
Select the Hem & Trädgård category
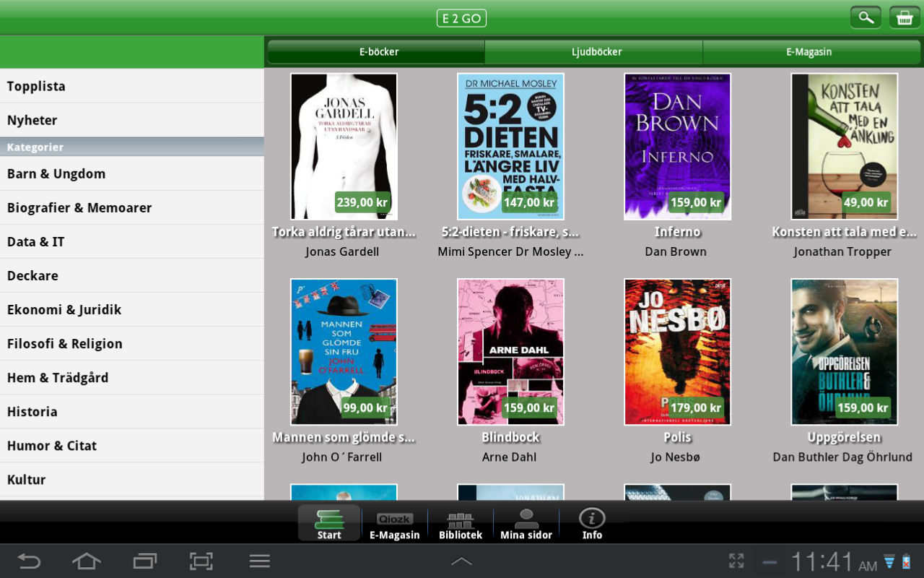click(x=132, y=377)
